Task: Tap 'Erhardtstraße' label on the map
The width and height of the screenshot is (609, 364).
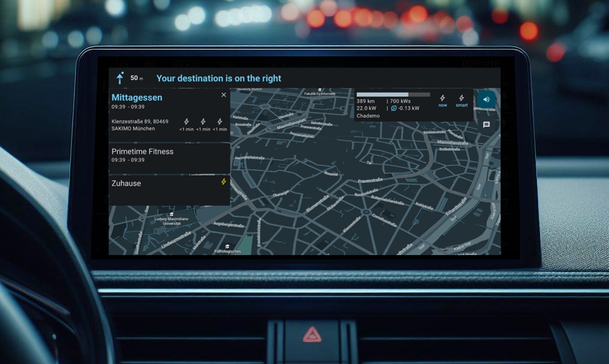Action: tap(456, 206)
